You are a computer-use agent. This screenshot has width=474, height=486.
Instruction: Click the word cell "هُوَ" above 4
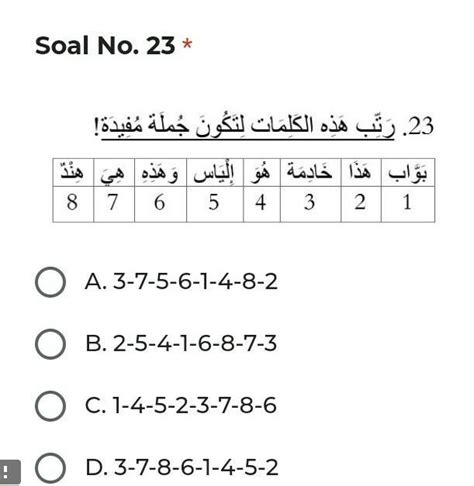(262, 172)
